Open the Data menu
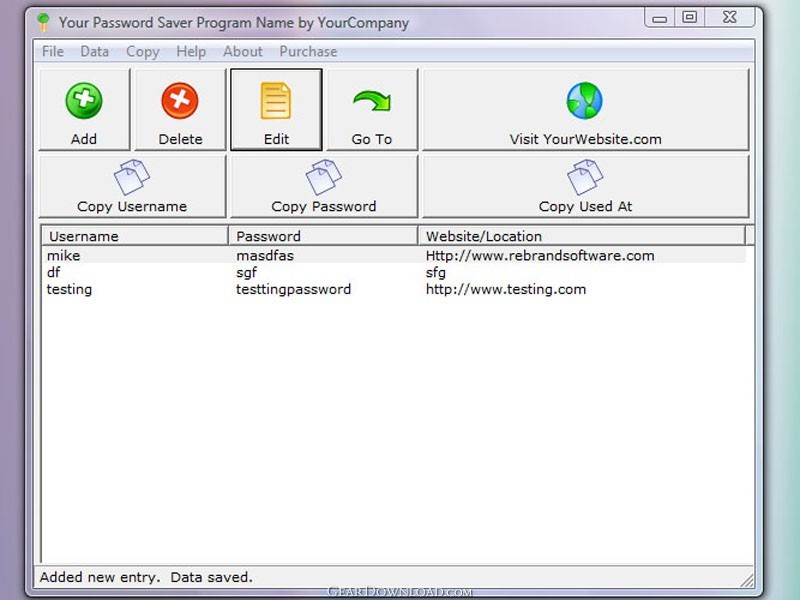 point(95,52)
